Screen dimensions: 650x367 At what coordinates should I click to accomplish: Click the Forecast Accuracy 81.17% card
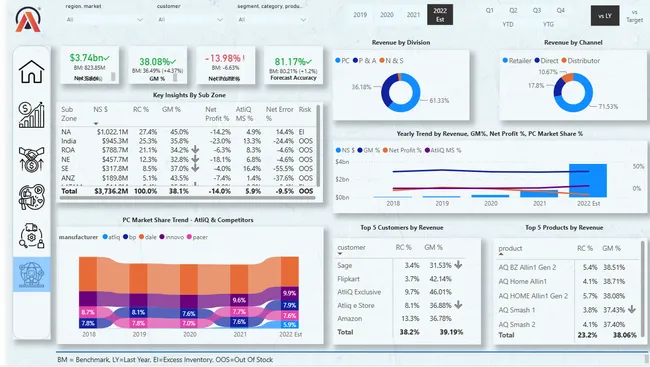(293, 65)
